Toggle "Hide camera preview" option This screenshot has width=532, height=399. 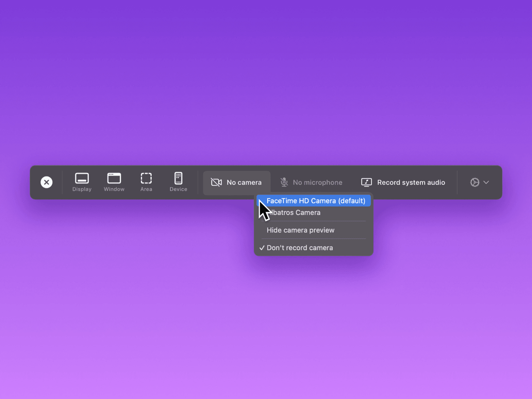301,230
